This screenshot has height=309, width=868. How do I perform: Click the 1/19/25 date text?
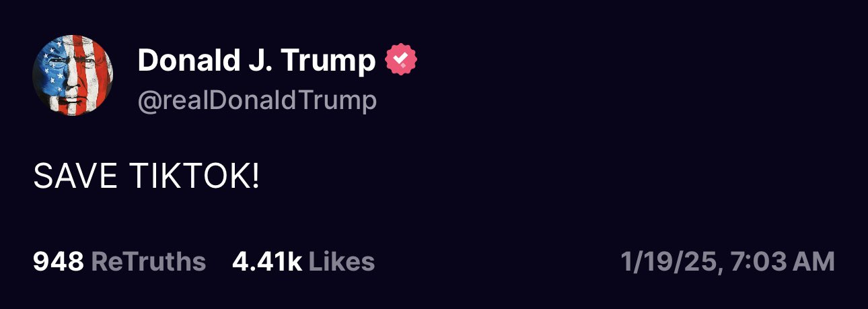pyautogui.click(x=670, y=262)
